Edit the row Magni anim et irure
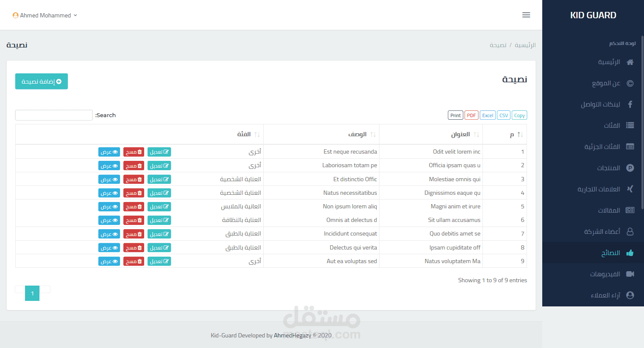 tap(159, 207)
